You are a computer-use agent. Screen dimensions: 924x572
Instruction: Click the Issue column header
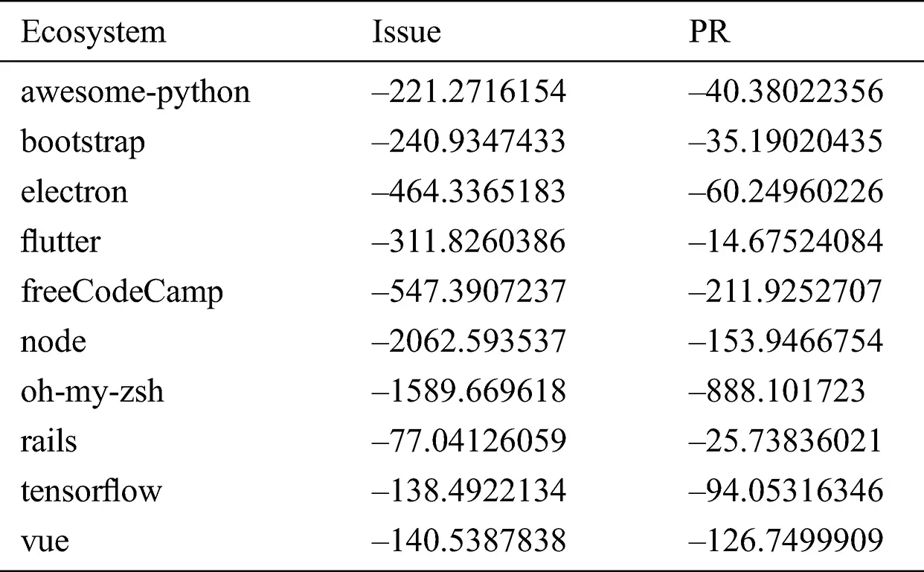point(406,33)
